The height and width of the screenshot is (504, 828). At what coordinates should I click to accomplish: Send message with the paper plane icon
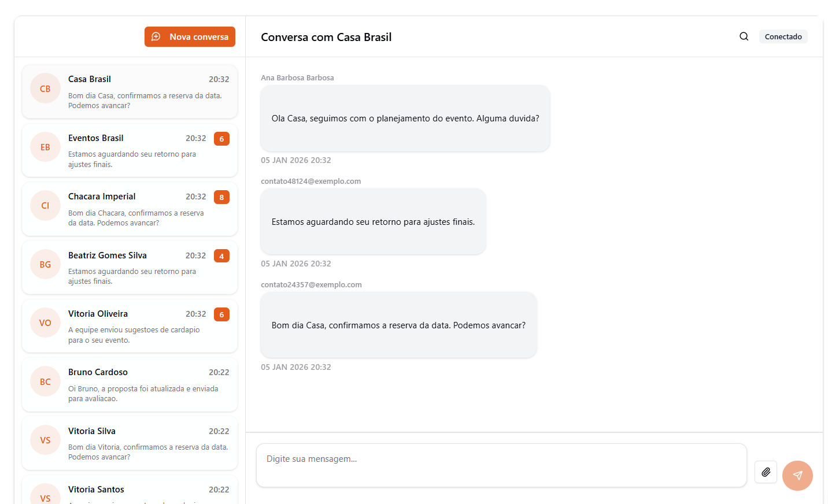(797, 475)
